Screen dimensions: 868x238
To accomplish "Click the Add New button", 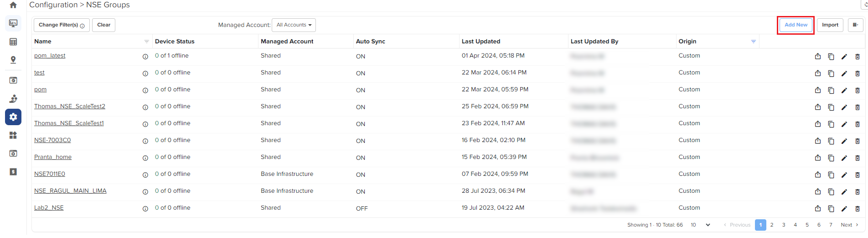I will coord(796,25).
